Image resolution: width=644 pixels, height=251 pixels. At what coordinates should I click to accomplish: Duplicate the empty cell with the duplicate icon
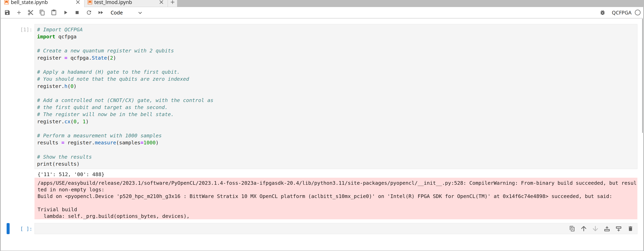coord(572,229)
